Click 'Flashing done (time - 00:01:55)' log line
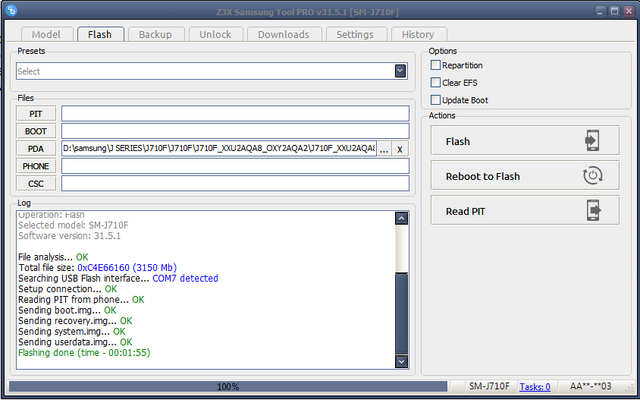The width and height of the screenshot is (640, 400). click(84, 353)
